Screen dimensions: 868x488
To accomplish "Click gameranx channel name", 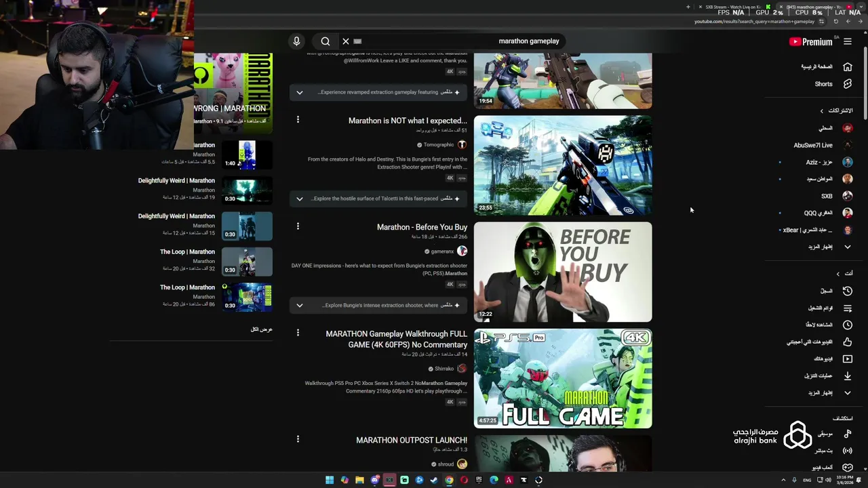I will 442,251.
